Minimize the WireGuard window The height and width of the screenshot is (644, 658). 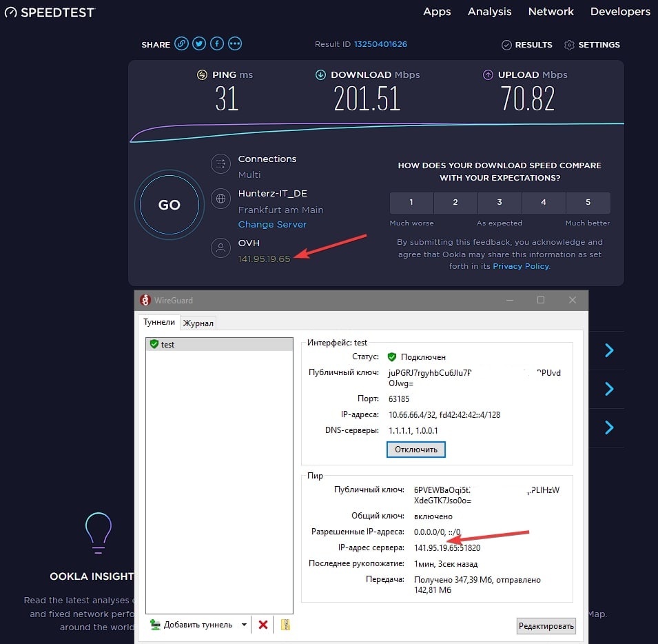(510, 300)
